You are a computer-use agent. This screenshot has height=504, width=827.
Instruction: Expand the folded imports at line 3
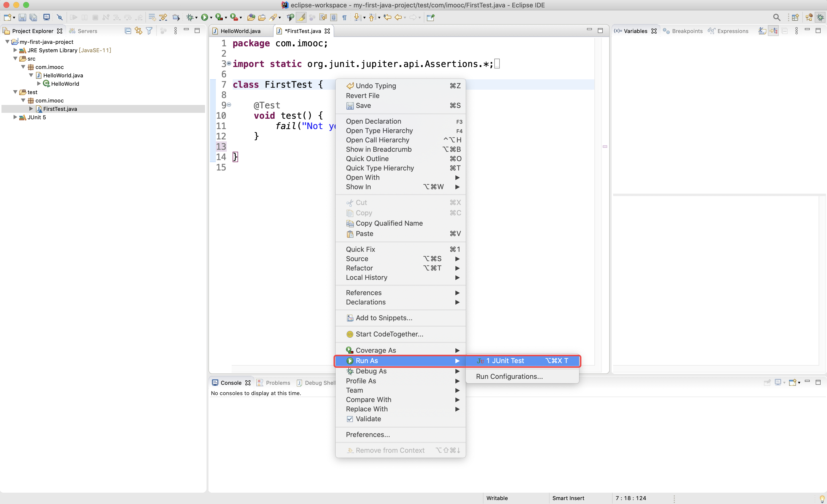coord(229,63)
